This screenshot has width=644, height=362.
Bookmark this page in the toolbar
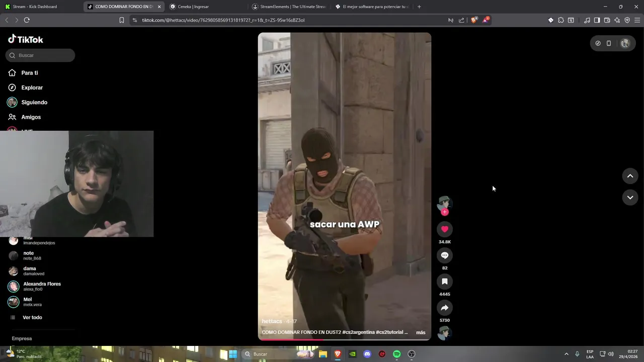click(x=122, y=20)
